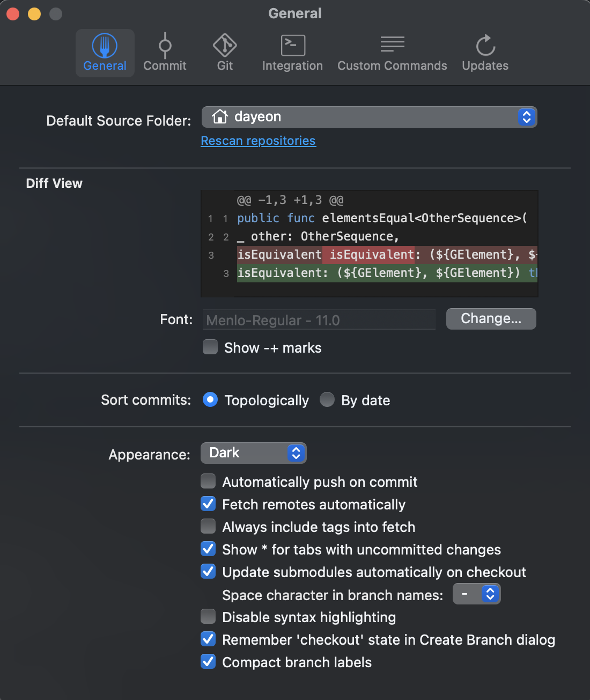The height and width of the screenshot is (700, 590).
Task: Select the By date radio button
Action: 327,400
